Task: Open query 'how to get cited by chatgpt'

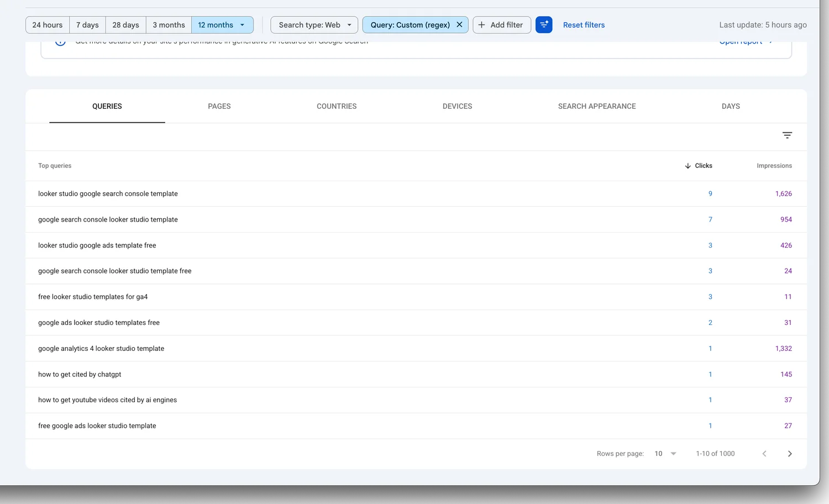Action: [x=80, y=374]
